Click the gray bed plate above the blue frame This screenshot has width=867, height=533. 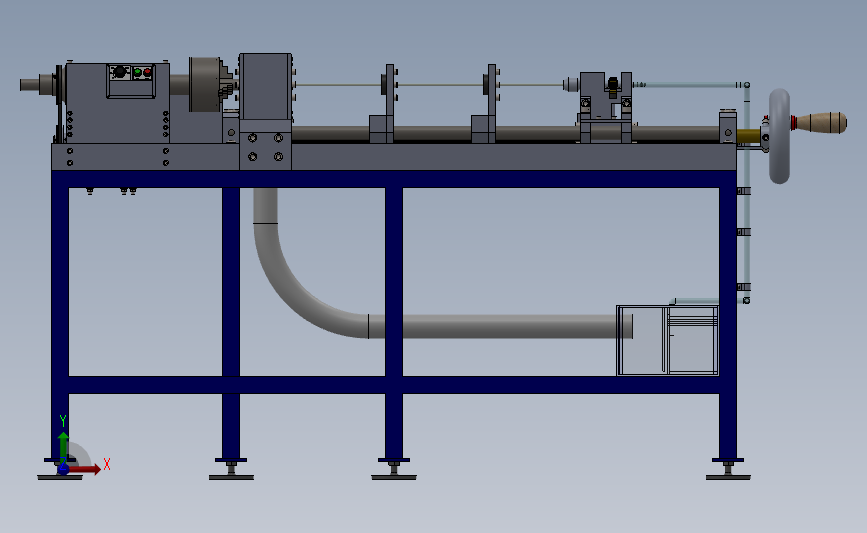click(394, 157)
